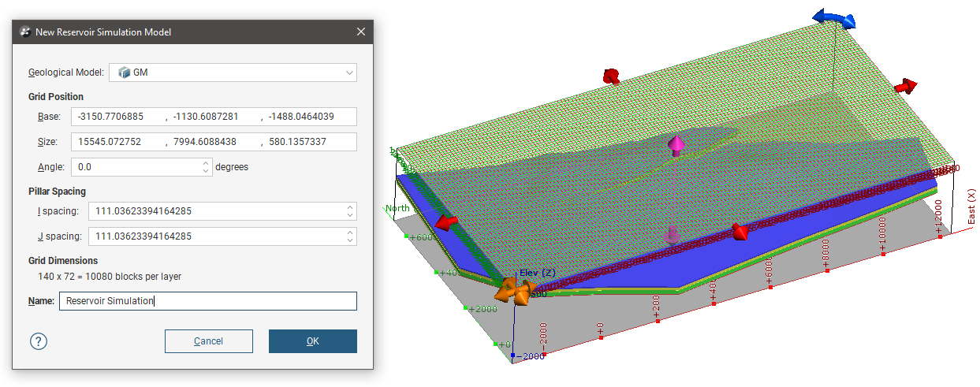
Task: Click the GM geological model cube icon
Action: point(124,73)
